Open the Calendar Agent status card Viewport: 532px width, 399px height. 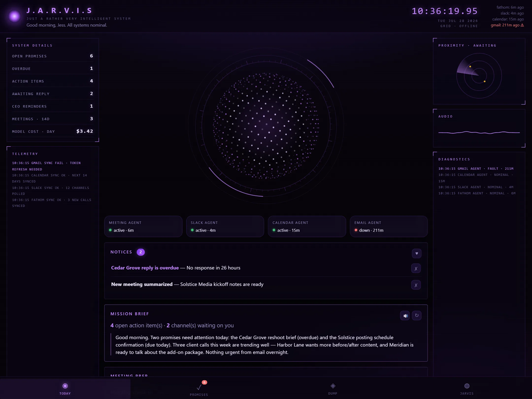coord(307,227)
